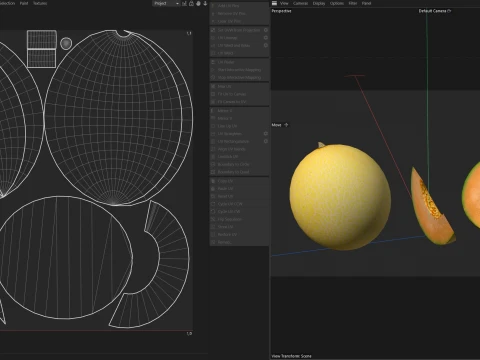Choose Fit Canvas to UV
The image size is (480, 360).
(239, 102)
